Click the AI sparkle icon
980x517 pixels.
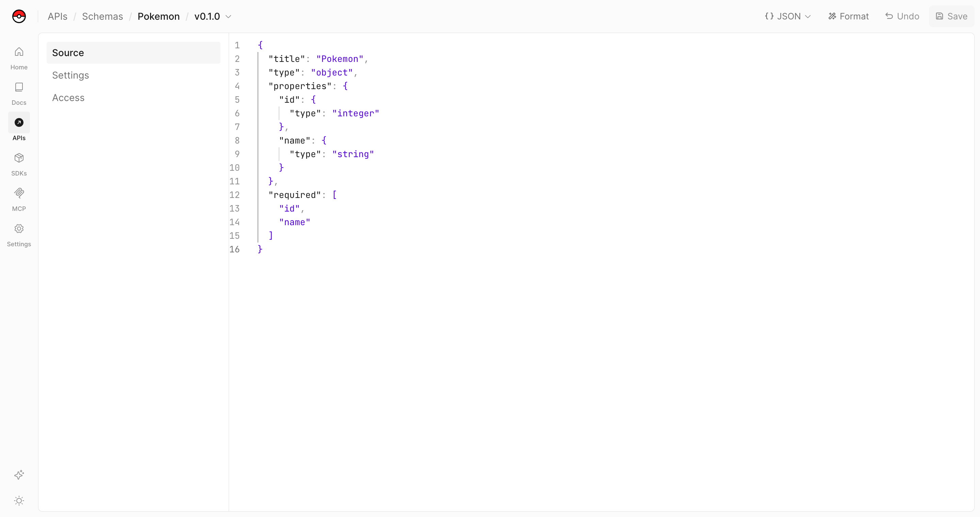coord(19,474)
